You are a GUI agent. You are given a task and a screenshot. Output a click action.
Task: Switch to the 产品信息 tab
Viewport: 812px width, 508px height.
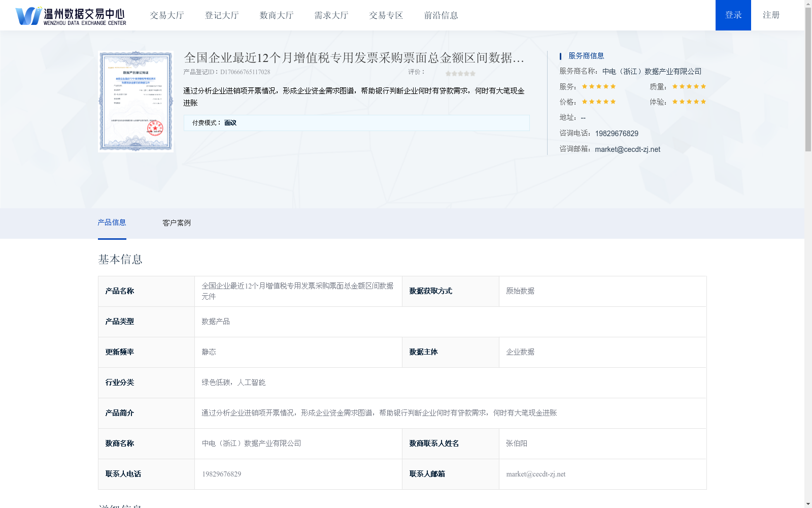(x=112, y=223)
